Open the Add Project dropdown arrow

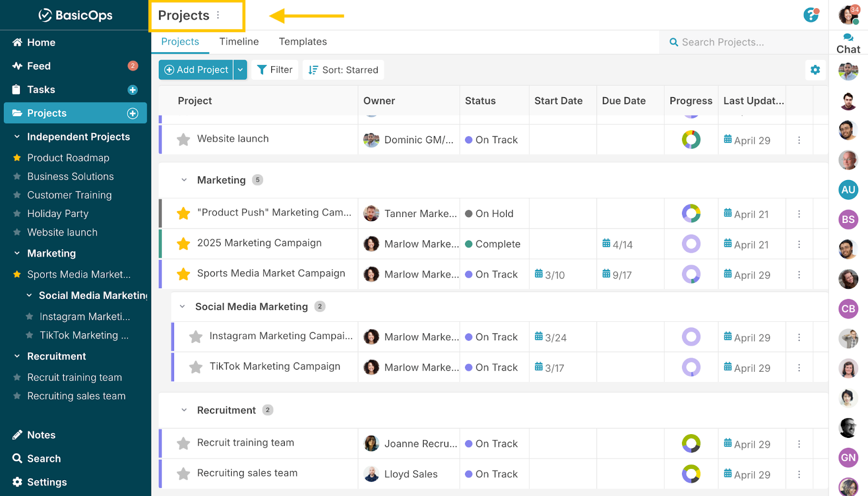tap(240, 70)
